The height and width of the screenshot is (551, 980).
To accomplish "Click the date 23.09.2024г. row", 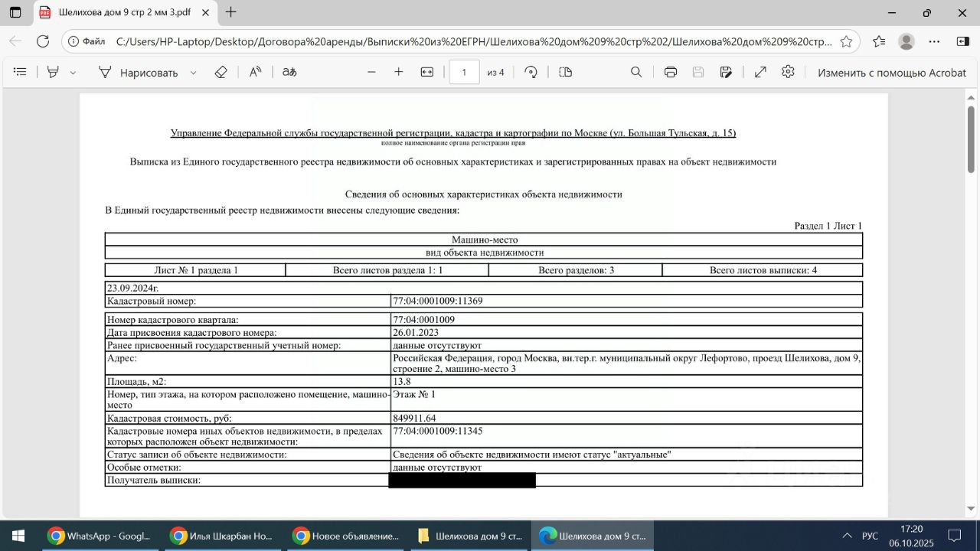I will pos(484,288).
